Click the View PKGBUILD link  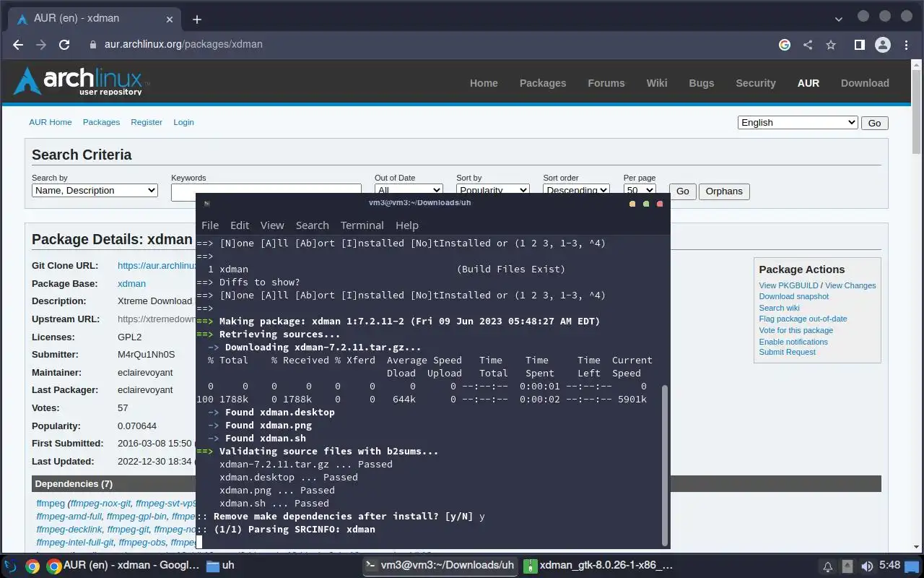point(788,285)
